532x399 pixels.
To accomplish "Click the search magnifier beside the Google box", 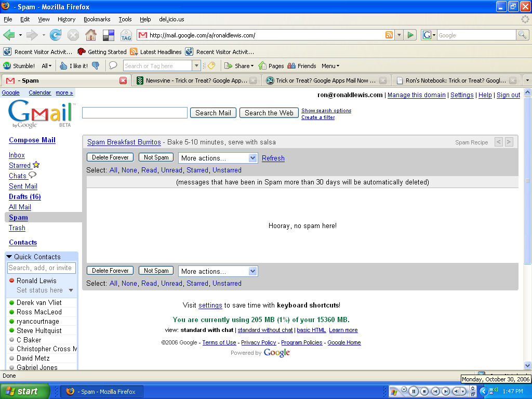I will pyautogui.click(x=522, y=35).
